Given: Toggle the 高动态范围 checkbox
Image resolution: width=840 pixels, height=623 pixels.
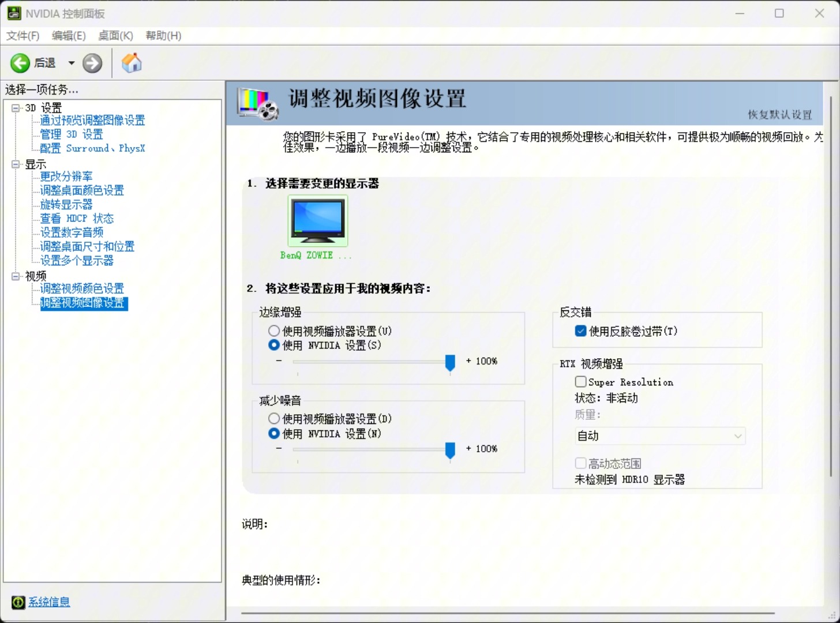Looking at the screenshot, I should pyautogui.click(x=581, y=463).
